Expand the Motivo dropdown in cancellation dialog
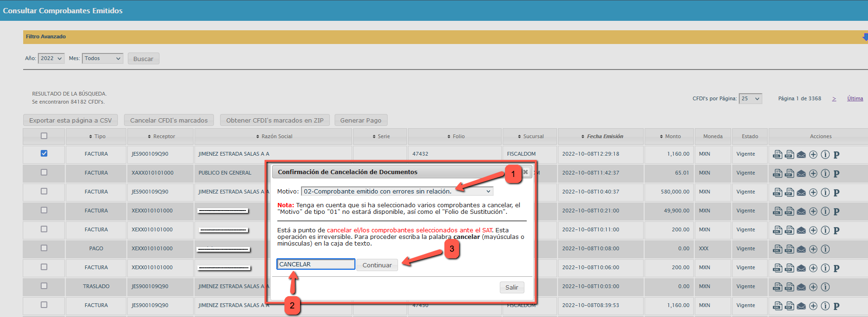This screenshot has width=868, height=317. click(x=397, y=192)
